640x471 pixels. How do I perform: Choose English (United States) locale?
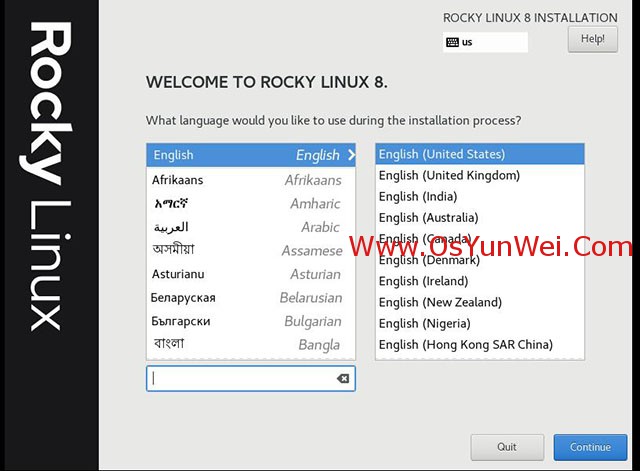pyautogui.click(x=480, y=154)
